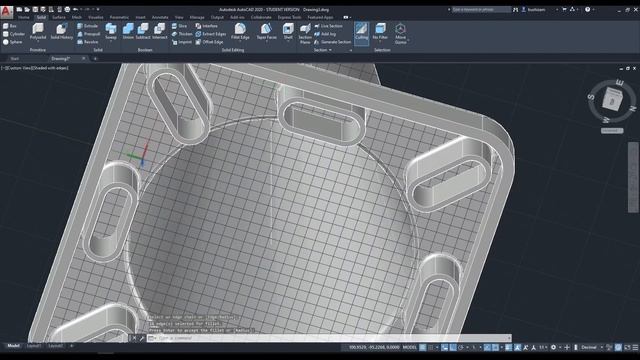Select the Polysolid tool

38,30
